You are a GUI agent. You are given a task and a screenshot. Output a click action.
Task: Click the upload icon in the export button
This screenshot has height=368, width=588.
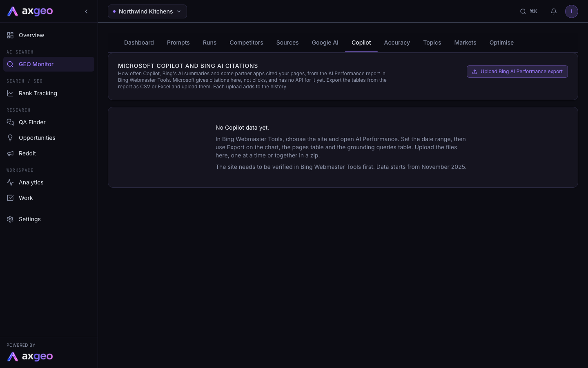pos(474,72)
